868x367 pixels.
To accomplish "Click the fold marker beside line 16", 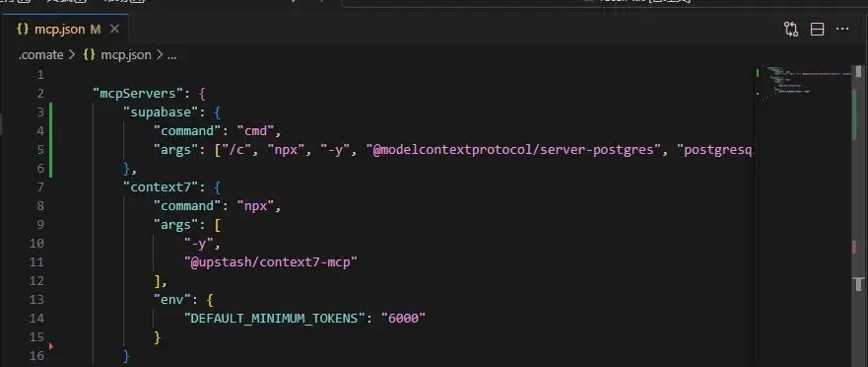I will coord(51,346).
